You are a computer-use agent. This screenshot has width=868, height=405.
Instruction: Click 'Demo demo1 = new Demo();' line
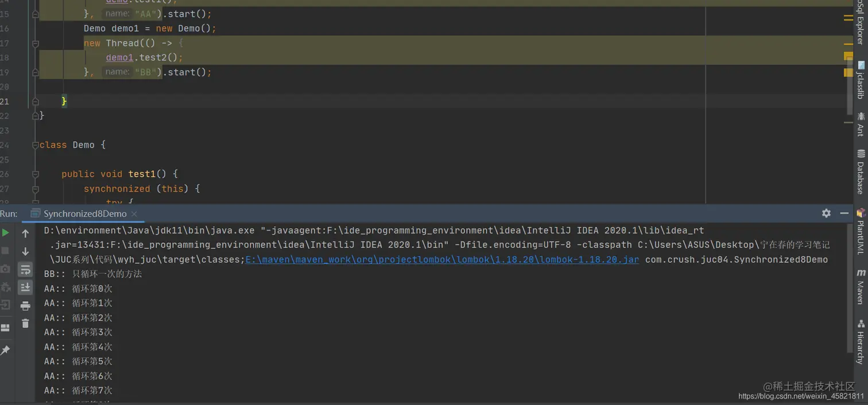coord(150,28)
